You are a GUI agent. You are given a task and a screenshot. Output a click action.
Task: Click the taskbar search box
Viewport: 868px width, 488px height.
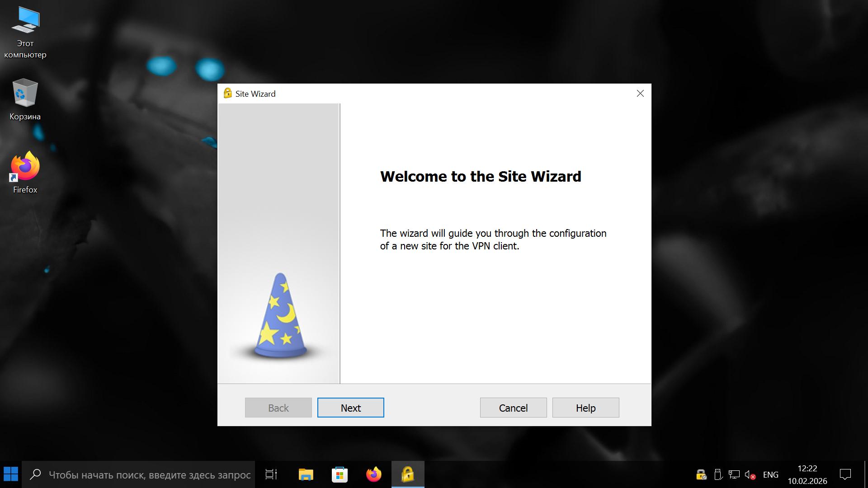coord(140,474)
